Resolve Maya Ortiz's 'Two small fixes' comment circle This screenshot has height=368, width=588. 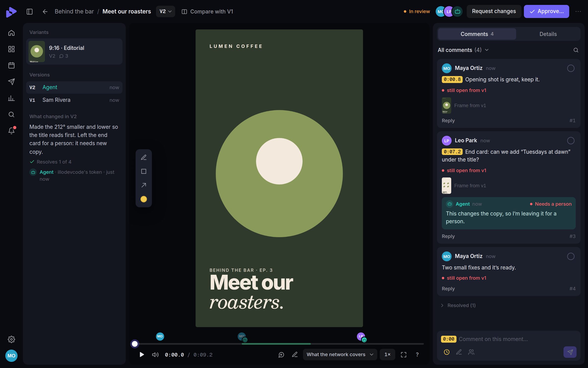click(x=571, y=256)
